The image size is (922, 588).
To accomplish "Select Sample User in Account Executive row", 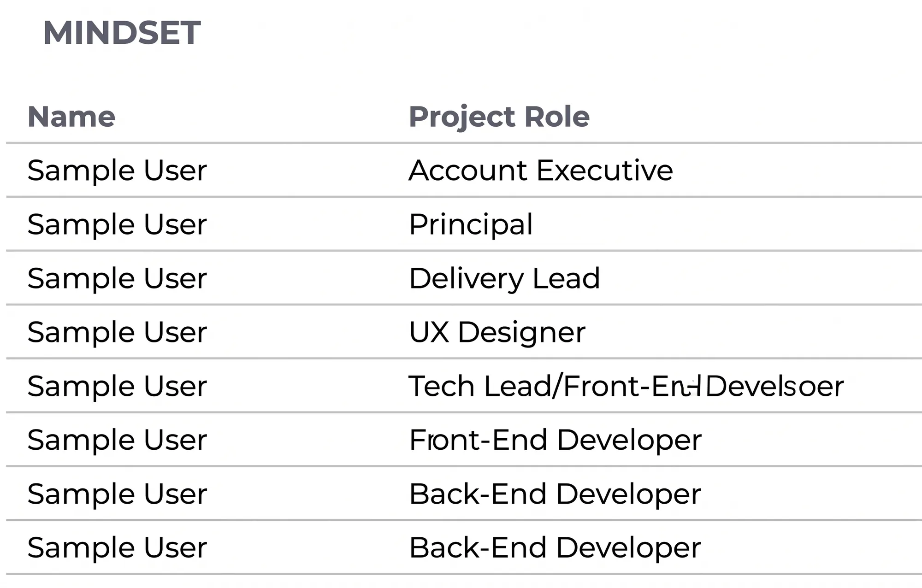I will tap(117, 171).
